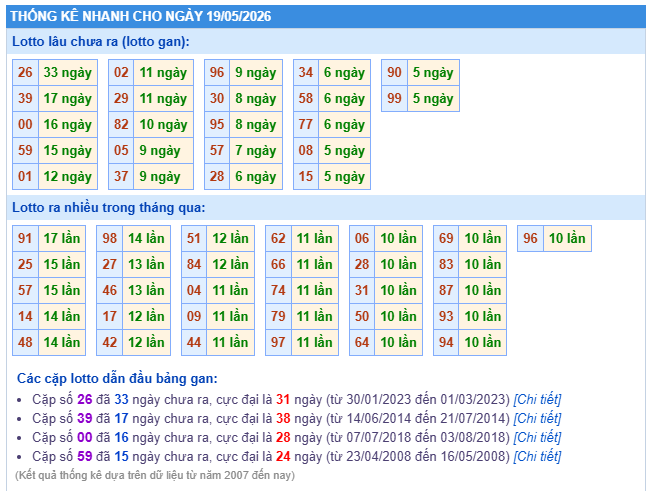Select frequent number 27
The width and height of the screenshot is (650, 491).
110,265
